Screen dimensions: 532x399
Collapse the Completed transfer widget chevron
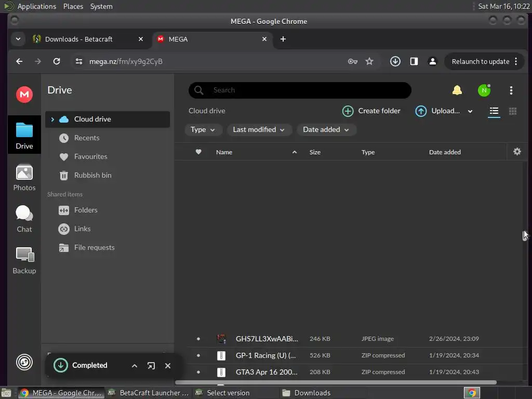pyautogui.click(x=135, y=366)
